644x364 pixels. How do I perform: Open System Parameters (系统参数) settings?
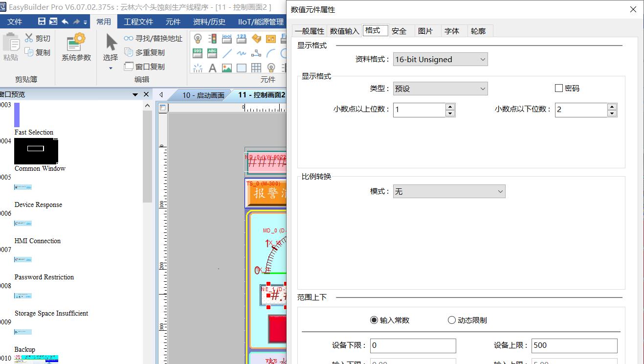76,47
